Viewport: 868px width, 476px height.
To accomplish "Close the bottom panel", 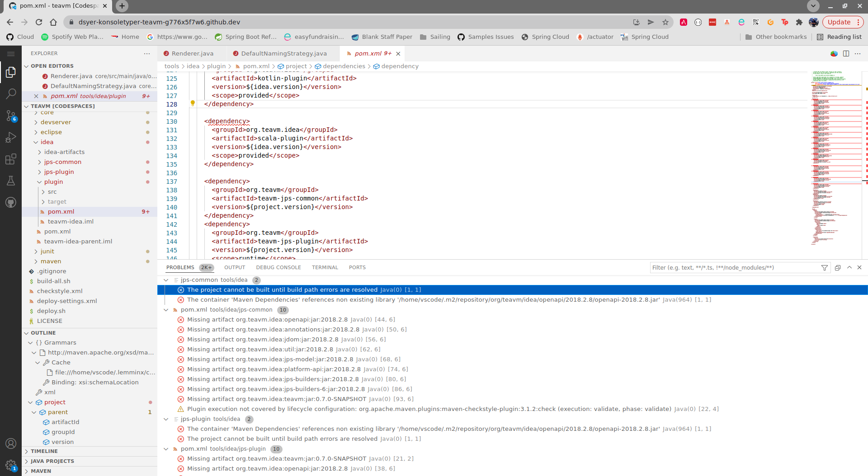I will (x=859, y=267).
